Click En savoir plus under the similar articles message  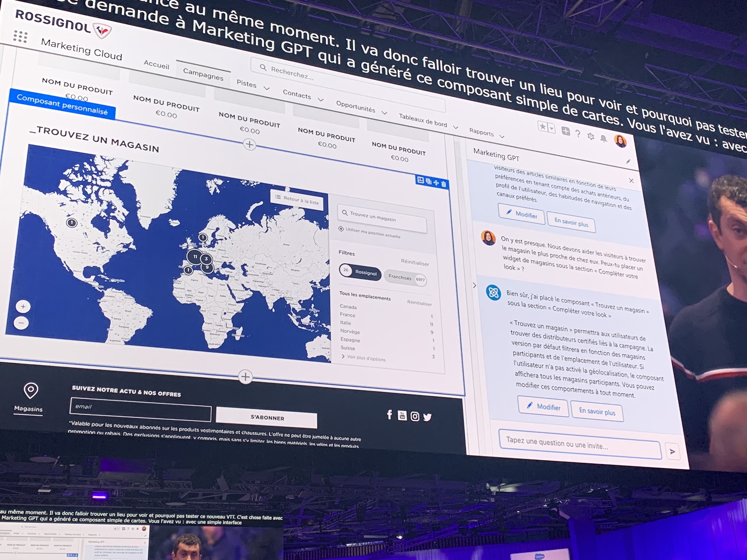pos(571,222)
